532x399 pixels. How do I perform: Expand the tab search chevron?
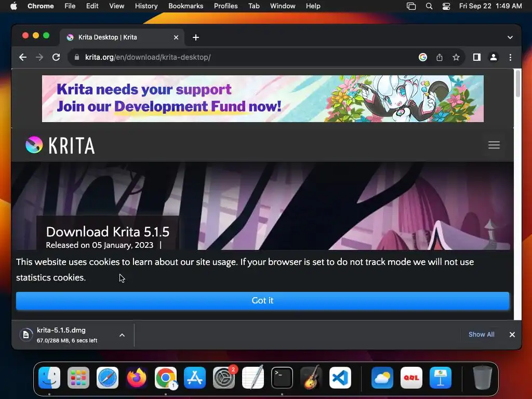(510, 37)
